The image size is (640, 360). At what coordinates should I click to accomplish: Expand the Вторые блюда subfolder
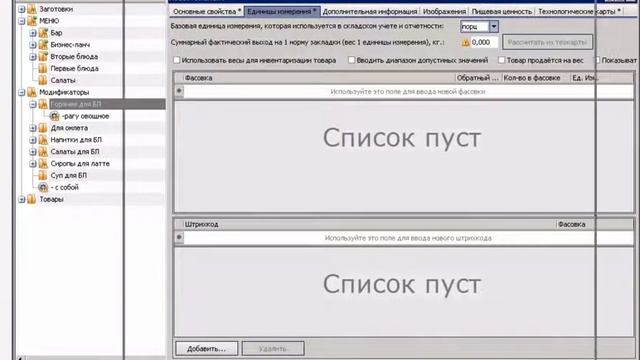coord(33,56)
